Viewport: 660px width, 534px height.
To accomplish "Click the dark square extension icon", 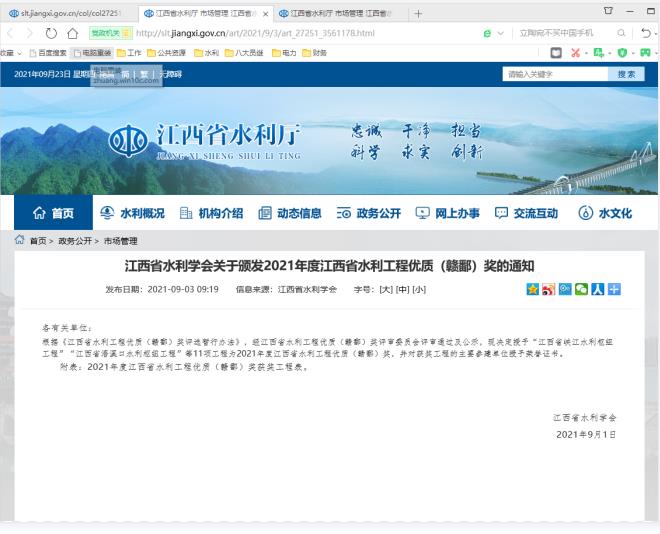I will coord(556,53).
